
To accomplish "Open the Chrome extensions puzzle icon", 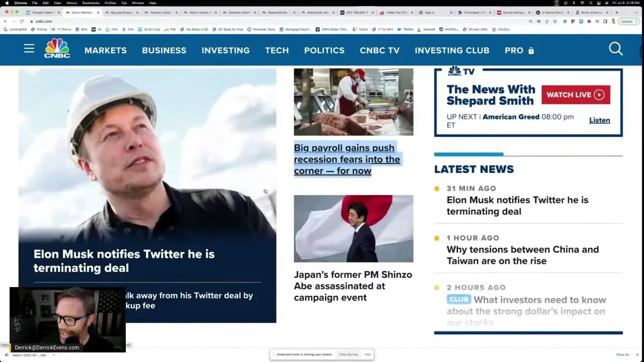I will 589,21.
